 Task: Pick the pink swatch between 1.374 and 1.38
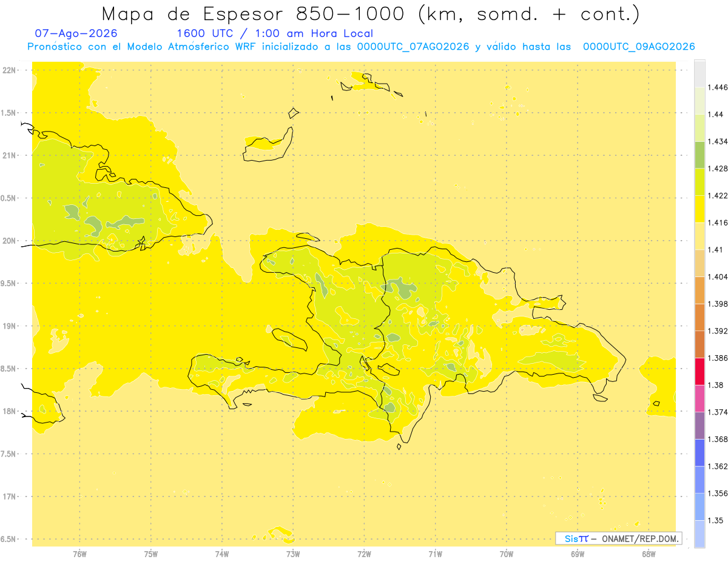[x=699, y=398]
